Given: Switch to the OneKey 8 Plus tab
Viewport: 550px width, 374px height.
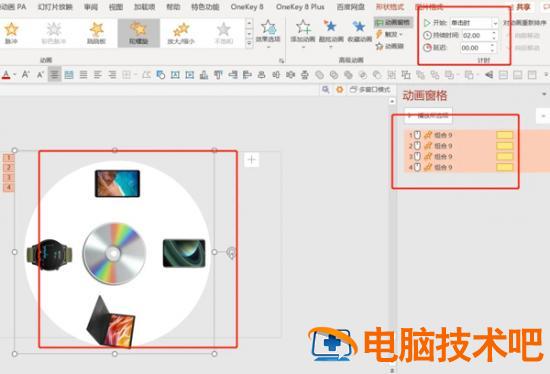Looking at the screenshot, I should [300, 7].
